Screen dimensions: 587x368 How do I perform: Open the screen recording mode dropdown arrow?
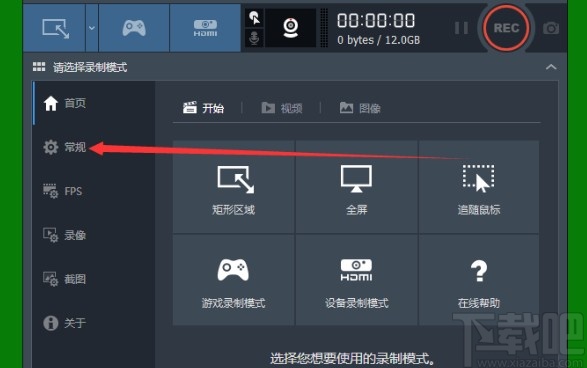coord(92,28)
